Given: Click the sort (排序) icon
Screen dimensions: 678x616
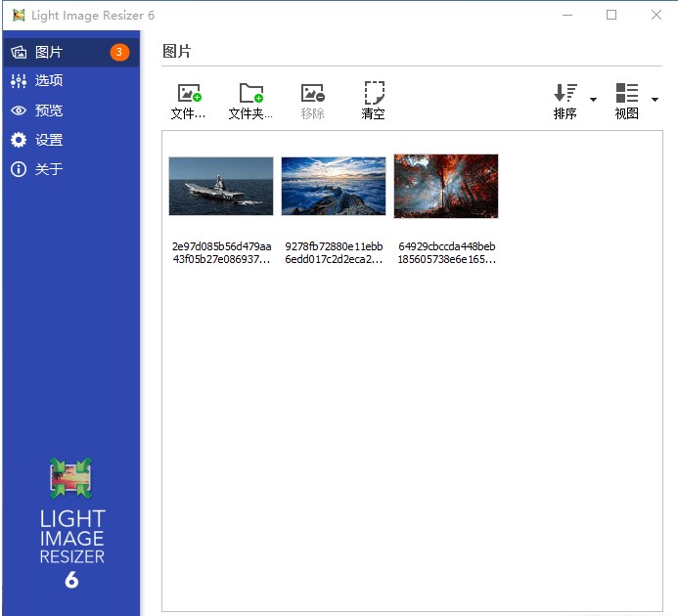Looking at the screenshot, I should pyautogui.click(x=565, y=93).
